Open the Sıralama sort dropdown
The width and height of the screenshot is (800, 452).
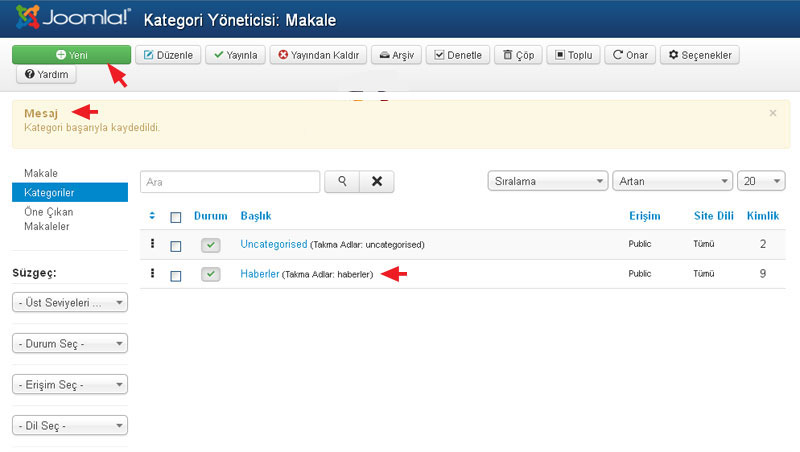tap(547, 181)
